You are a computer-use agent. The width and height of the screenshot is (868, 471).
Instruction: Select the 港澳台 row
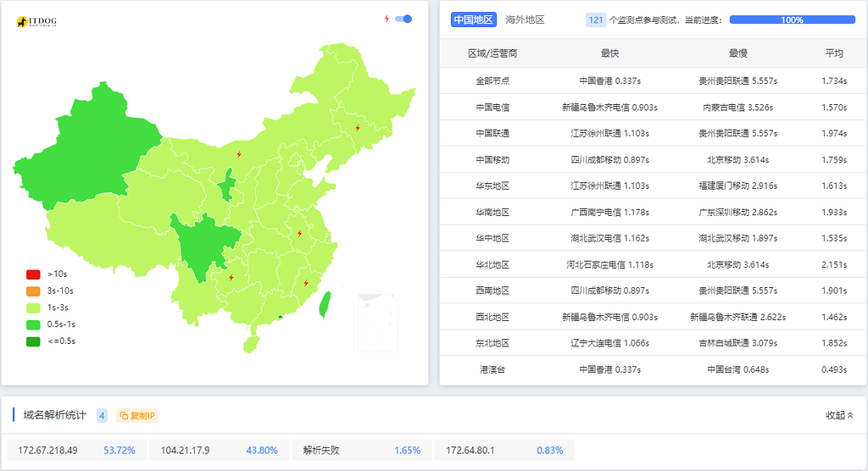tap(654, 369)
